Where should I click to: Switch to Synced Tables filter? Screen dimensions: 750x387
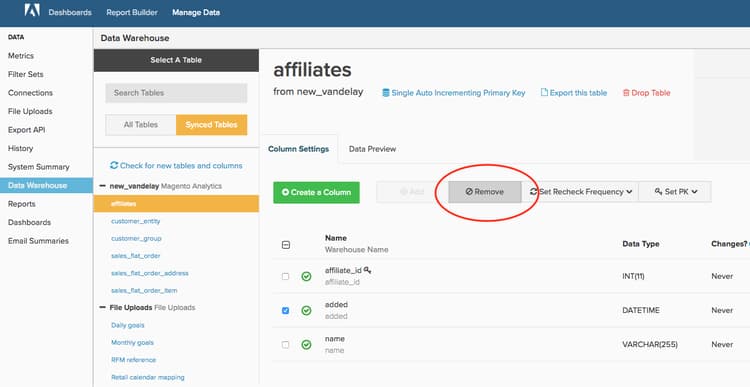point(211,124)
